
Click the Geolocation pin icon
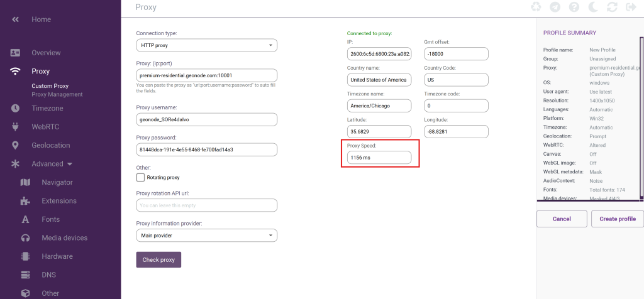point(16,145)
